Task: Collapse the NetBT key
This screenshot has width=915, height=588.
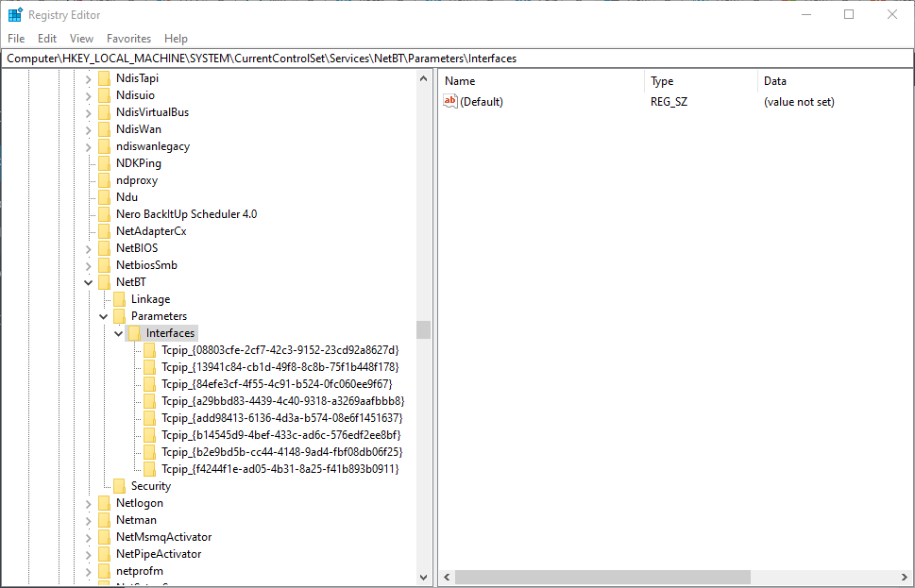Action: pyautogui.click(x=88, y=282)
